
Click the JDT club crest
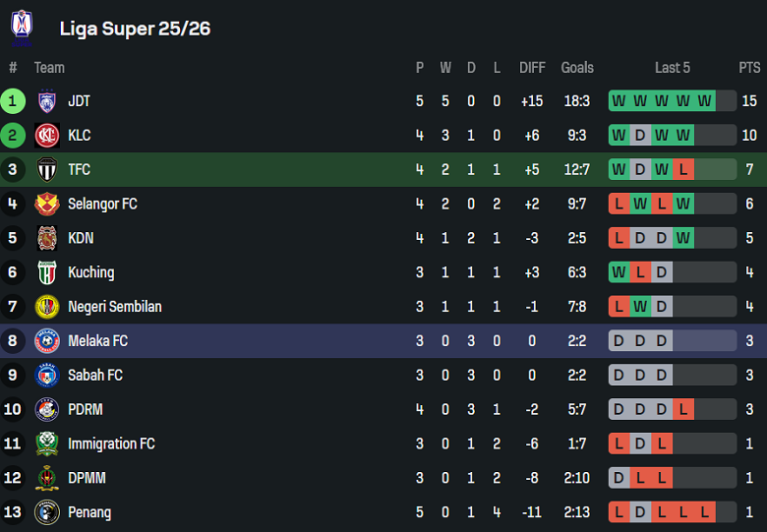[x=47, y=101]
